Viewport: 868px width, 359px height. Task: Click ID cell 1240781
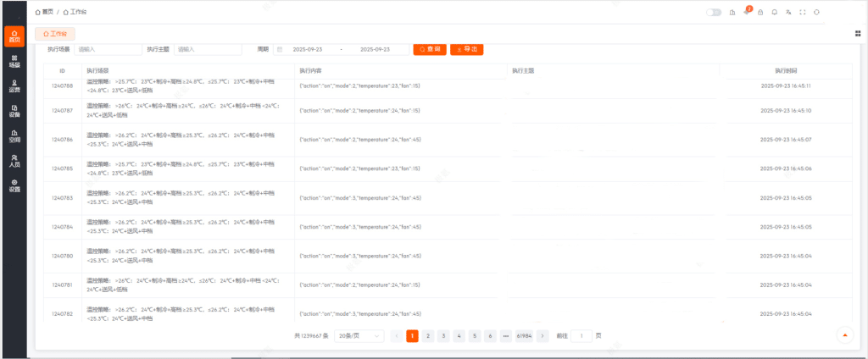(x=63, y=284)
